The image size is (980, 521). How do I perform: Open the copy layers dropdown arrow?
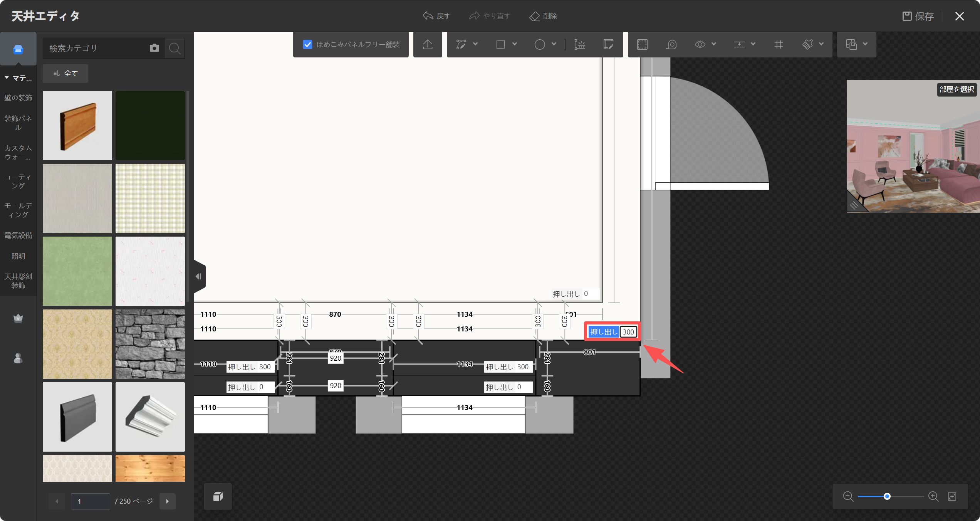[x=865, y=44]
